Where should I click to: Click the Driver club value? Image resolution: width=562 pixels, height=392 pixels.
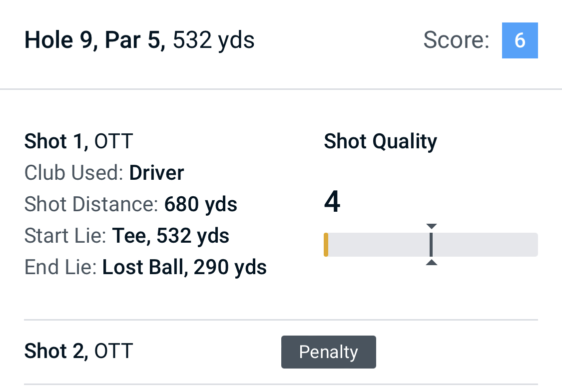(x=156, y=173)
